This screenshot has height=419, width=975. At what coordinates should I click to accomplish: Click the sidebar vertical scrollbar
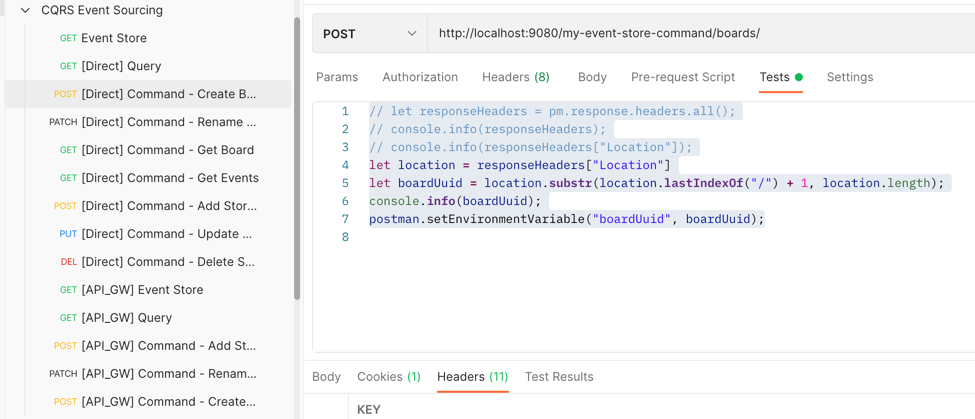297,160
